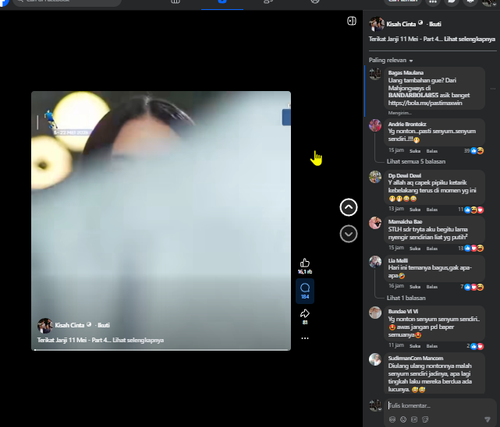500x427 pixels.
Task: Open emoji picker in comment box
Action: [x=403, y=419]
